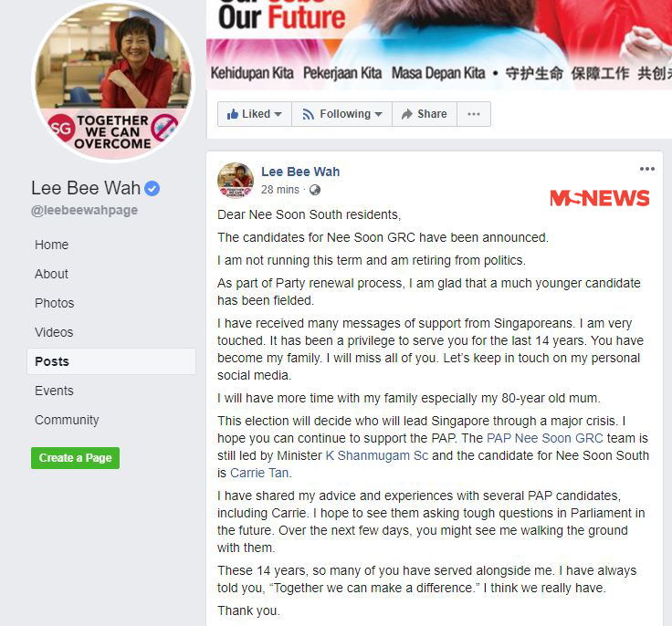Click the Share arrow icon
This screenshot has height=626, width=672.
point(406,114)
